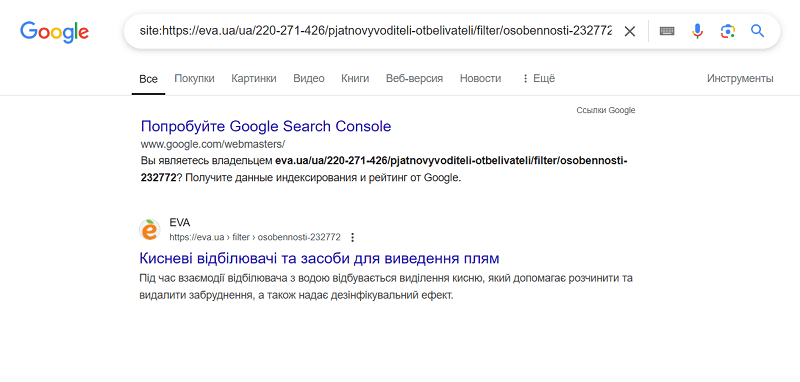Viewport: 800px width, 382px height.
Task: Open Попробуйте Google Search Console link
Action: pyautogui.click(x=266, y=126)
